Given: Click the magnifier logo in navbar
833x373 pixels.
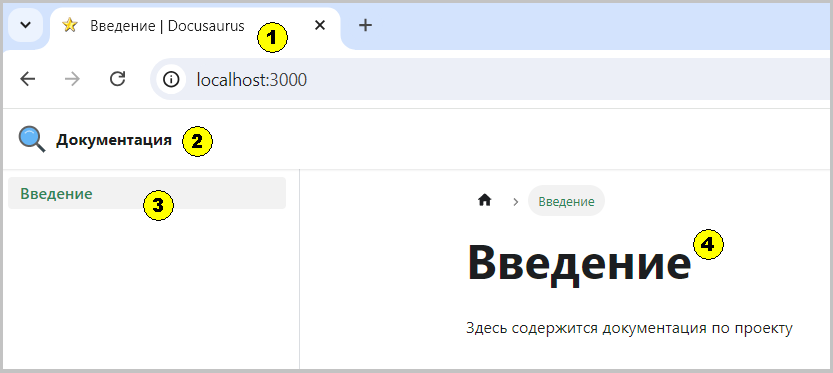Looking at the screenshot, I should click(x=32, y=140).
